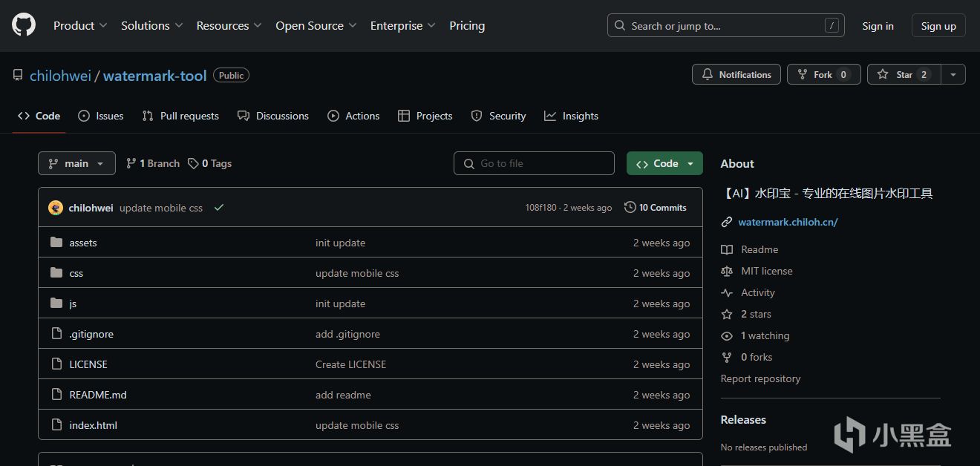The image size is (980, 466).
Task: Click the Sign up button
Action: pos(938,26)
